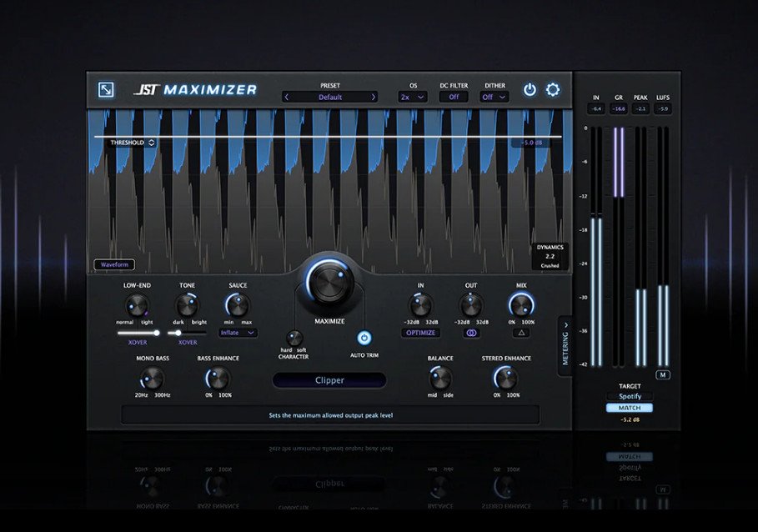Adjust the Tone XOVER slider
Viewport: 758px width, 532px height.
coord(187,333)
